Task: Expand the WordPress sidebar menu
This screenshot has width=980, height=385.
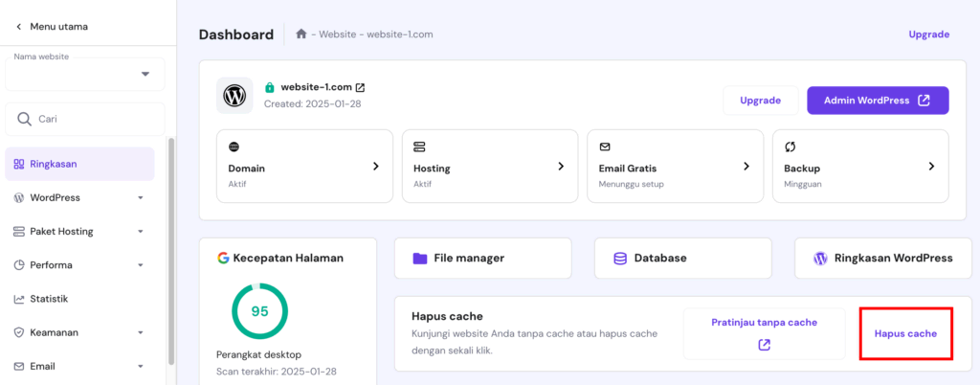Action: click(140, 198)
